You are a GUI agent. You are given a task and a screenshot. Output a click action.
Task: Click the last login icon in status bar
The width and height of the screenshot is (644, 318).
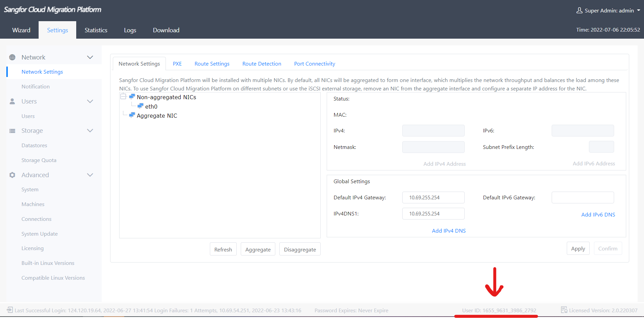pos(10,310)
